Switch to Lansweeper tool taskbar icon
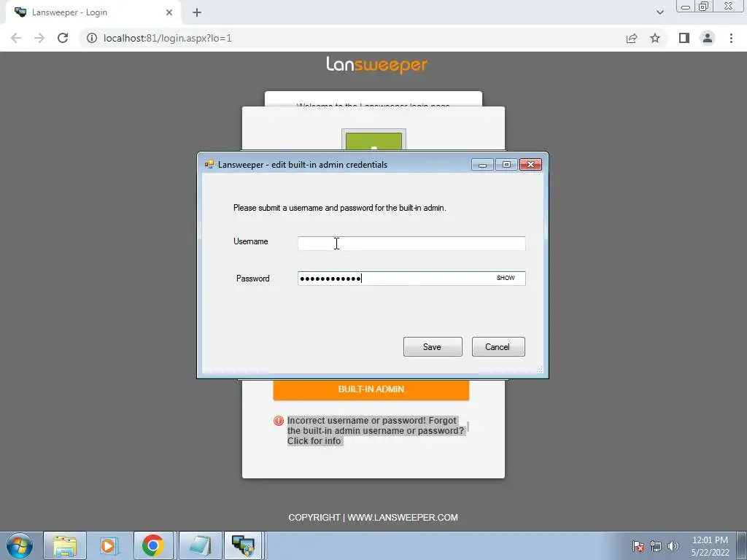This screenshot has width=747, height=560. (x=243, y=545)
